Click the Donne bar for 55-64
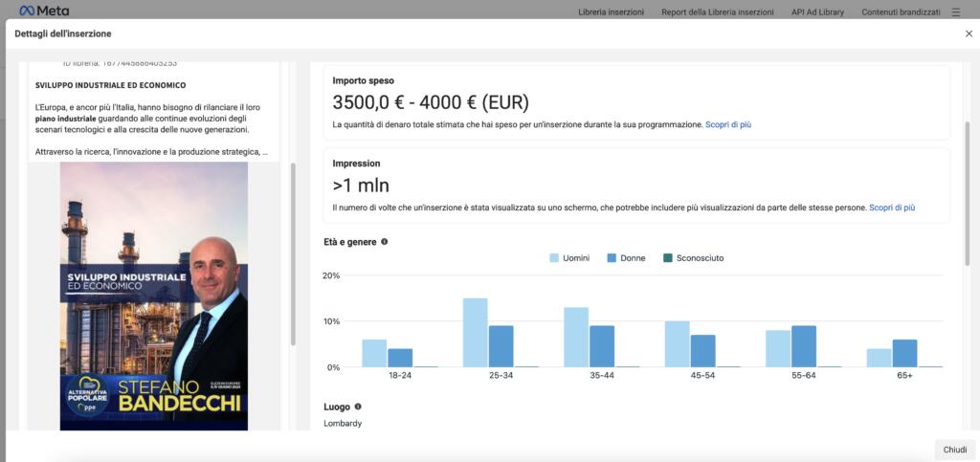This screenshot has height=462, width=980. coord(804,346)
